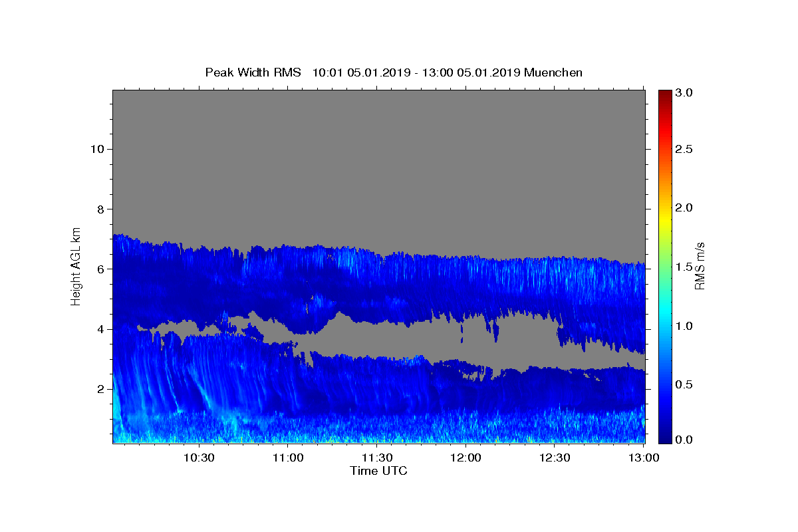Click the '11:00' time tick label
This screenshot has height=532, width=798.
click(x=288, y=458)
